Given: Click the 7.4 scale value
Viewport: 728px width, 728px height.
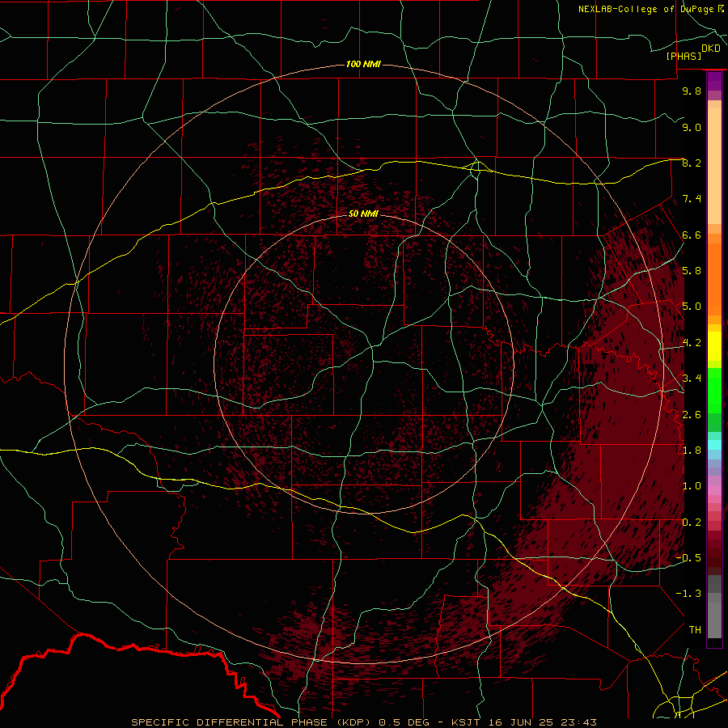Looking at the screenshot, I should [x=692, y=199].
